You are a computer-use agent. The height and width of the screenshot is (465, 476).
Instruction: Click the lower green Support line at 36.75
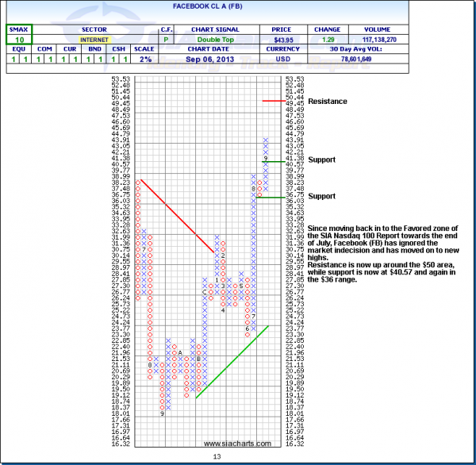click(274, 196)
